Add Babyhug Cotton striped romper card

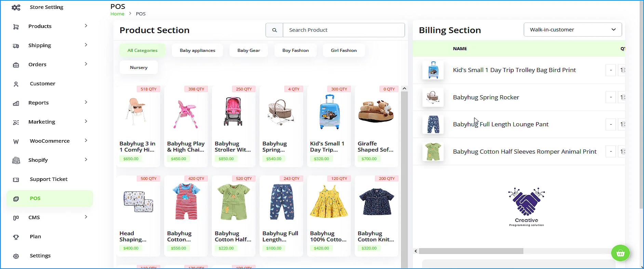(x=186, y=216)
